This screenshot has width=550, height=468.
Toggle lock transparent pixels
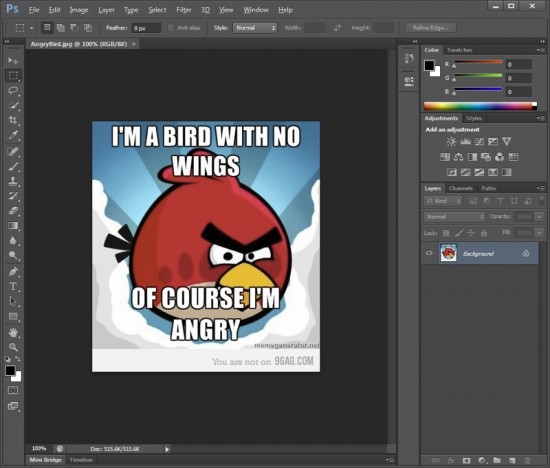click(x=446, y=233)
